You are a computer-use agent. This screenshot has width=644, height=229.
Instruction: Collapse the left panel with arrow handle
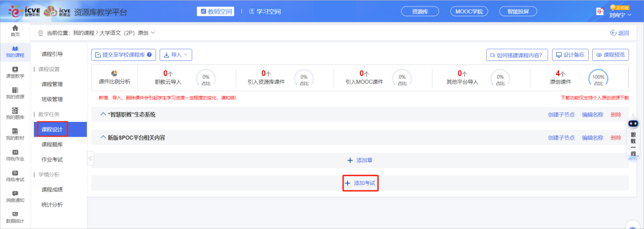coord(90,158)
